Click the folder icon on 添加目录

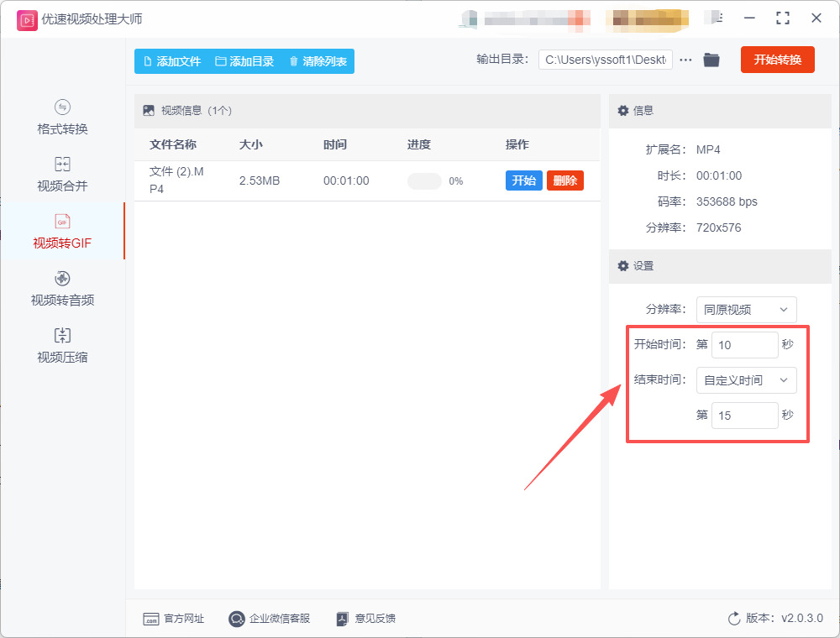point(220,61)
